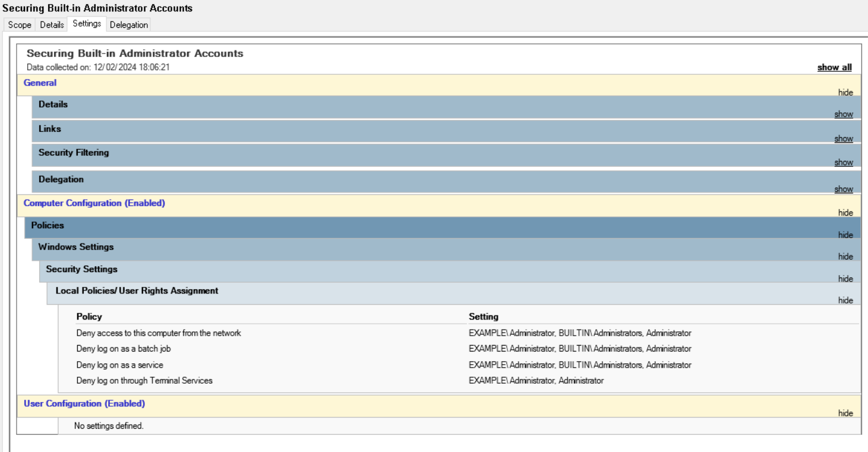Collapse the Security Settings section

(x=845, y=279)
